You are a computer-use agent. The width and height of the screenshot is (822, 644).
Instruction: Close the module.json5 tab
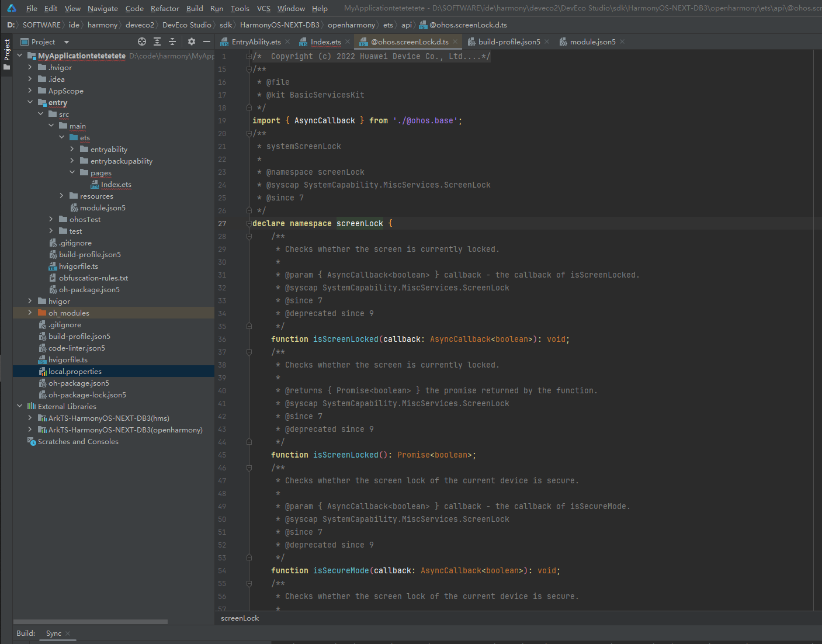[622, 41]
